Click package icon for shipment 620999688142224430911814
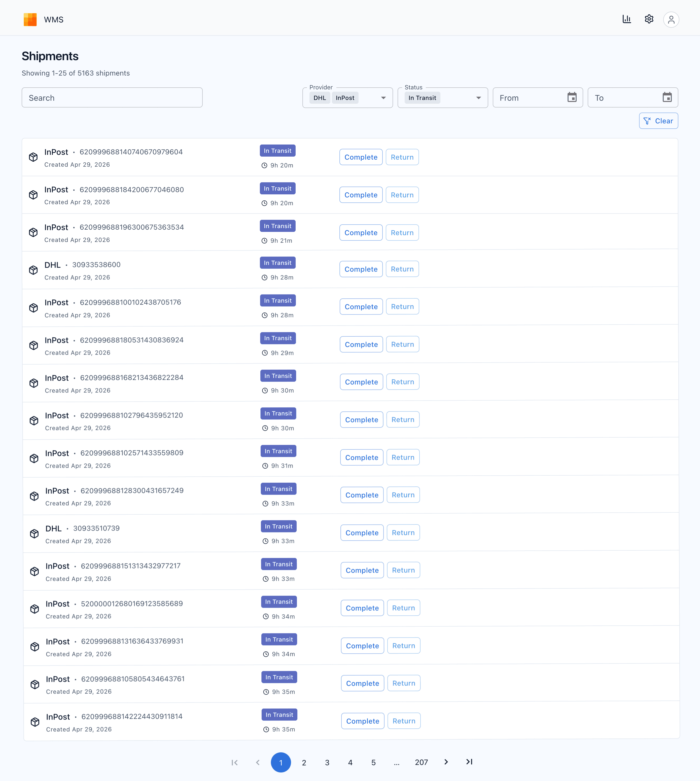 (x=35, y=722)
